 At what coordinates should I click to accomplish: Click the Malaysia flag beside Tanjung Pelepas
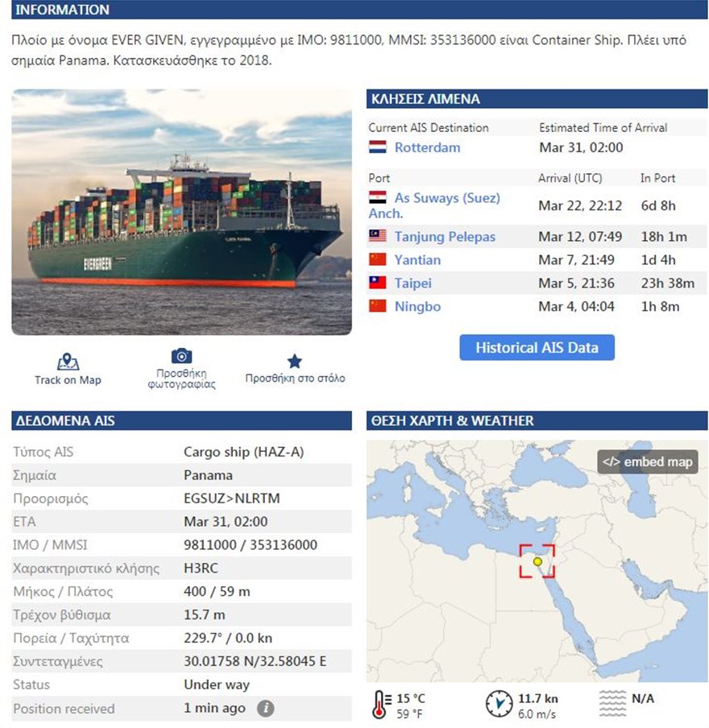[x=378, y=237]
